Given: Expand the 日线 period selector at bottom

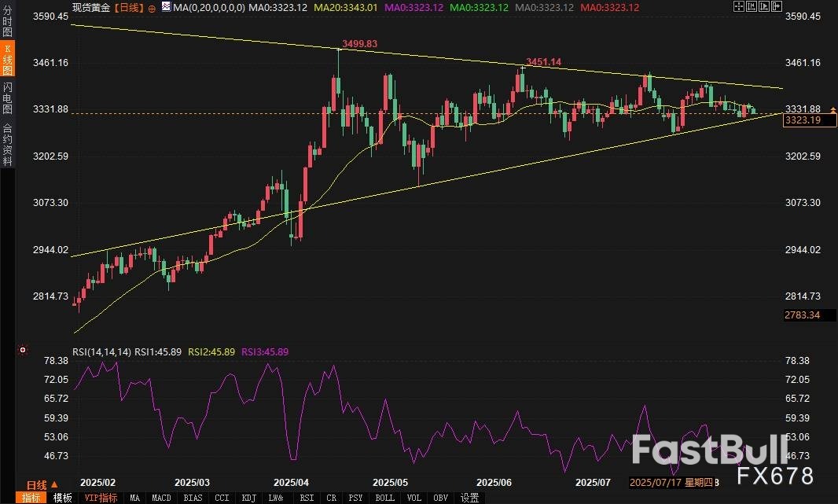Looking at the screenshot, I should (42, 484).
